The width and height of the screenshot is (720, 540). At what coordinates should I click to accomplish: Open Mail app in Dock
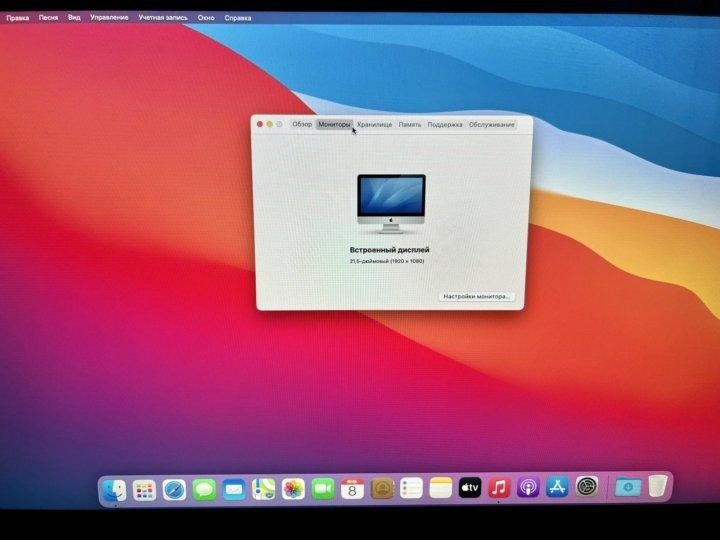pos(234,489)
